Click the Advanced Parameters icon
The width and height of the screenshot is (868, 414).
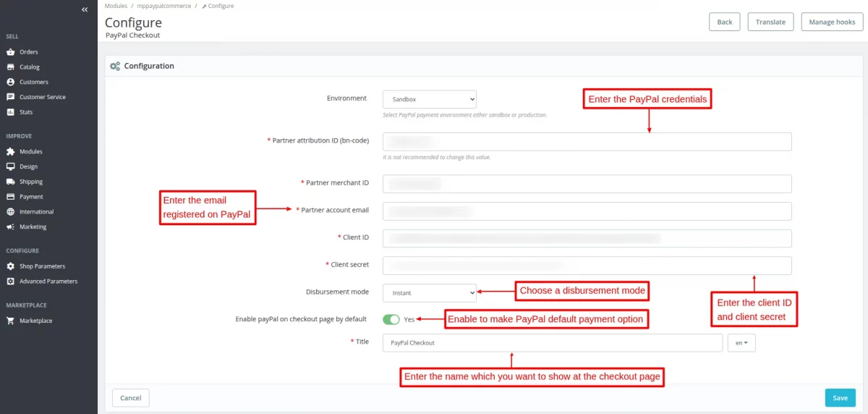pos(10,282)
